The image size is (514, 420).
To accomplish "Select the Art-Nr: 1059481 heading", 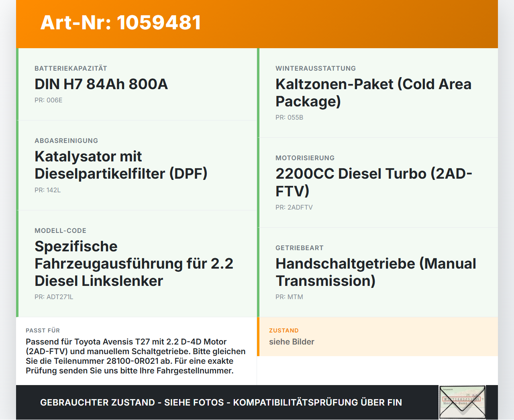I will [x=121, y=22].
